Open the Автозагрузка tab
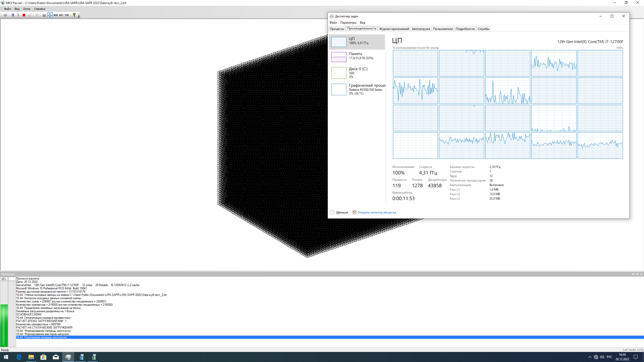Image resolution: width=644 pixels, height=362 pixels. 421,29
